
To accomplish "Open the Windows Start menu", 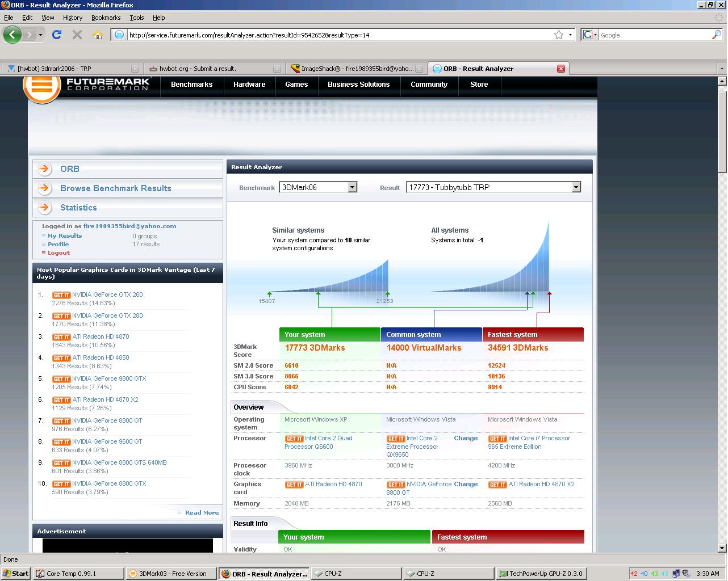I will (x=16, y=574).
